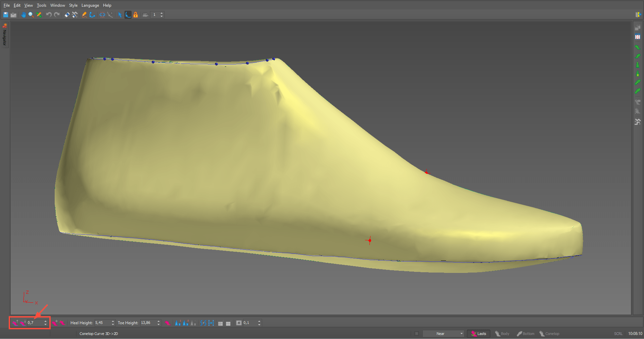Decrease the Toe Height value with down arrow
This screenshot has height=339, width=644.
click(159, 325)
